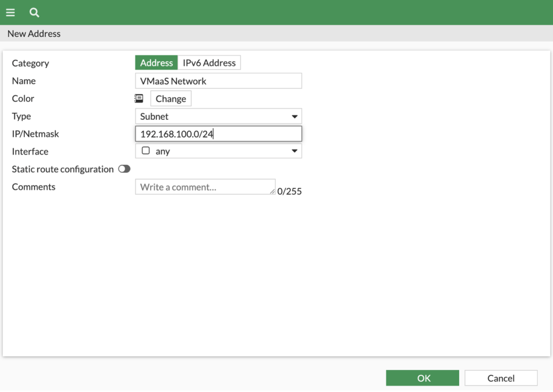
Task: Click the square icon before 'any'
Action: click(145, 151)
